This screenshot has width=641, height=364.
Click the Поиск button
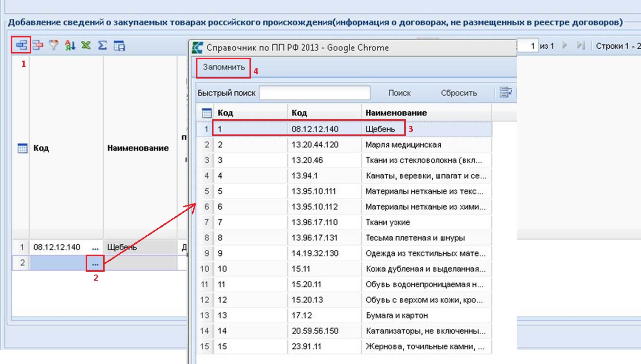399,93
